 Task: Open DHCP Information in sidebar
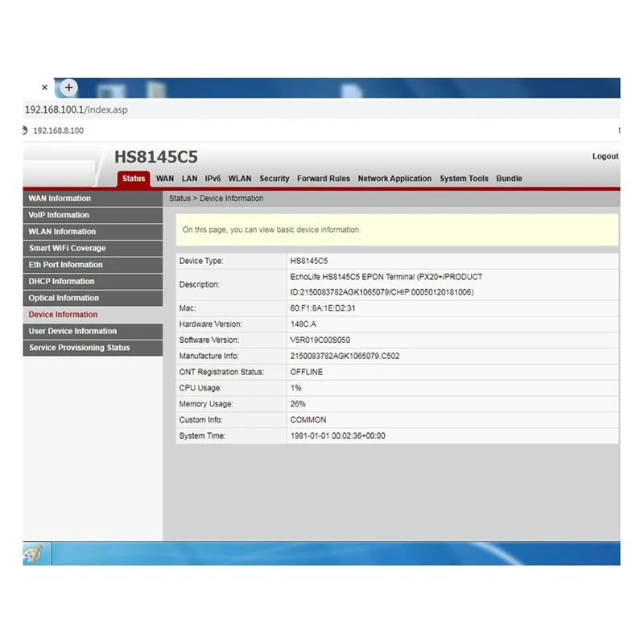click(x=93, y=281)
